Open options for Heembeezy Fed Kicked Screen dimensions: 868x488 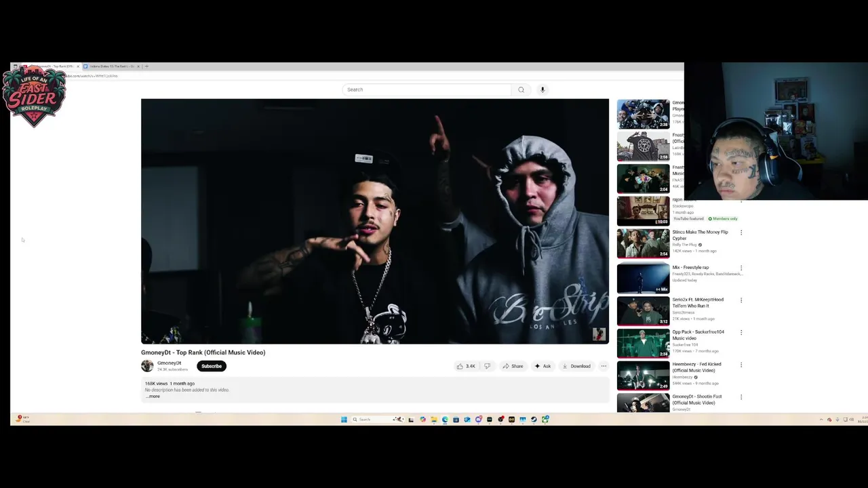741,365
